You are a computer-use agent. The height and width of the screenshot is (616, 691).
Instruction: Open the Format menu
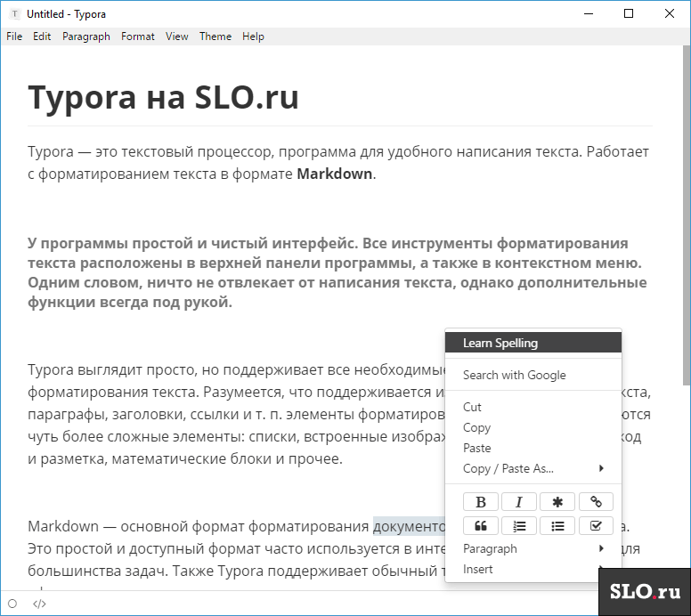point(138,36)
